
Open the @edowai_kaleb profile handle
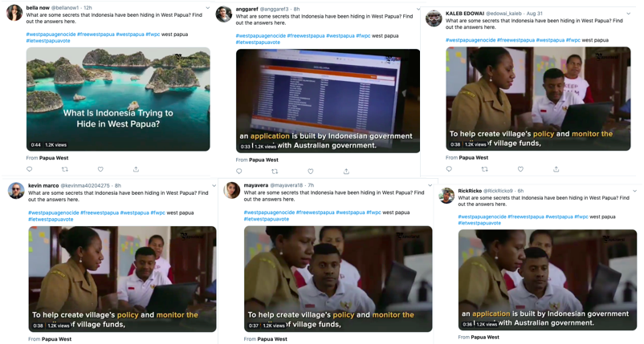(504, 14)
